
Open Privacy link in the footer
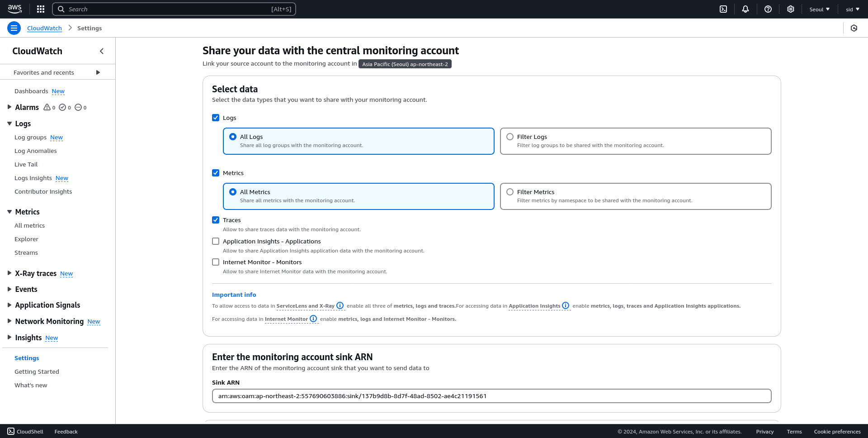point(765,432)
